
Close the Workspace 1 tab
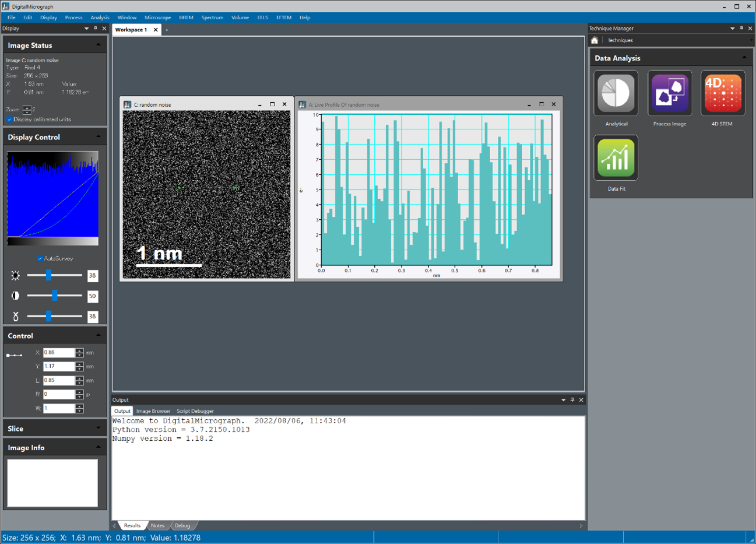(156, 30)
